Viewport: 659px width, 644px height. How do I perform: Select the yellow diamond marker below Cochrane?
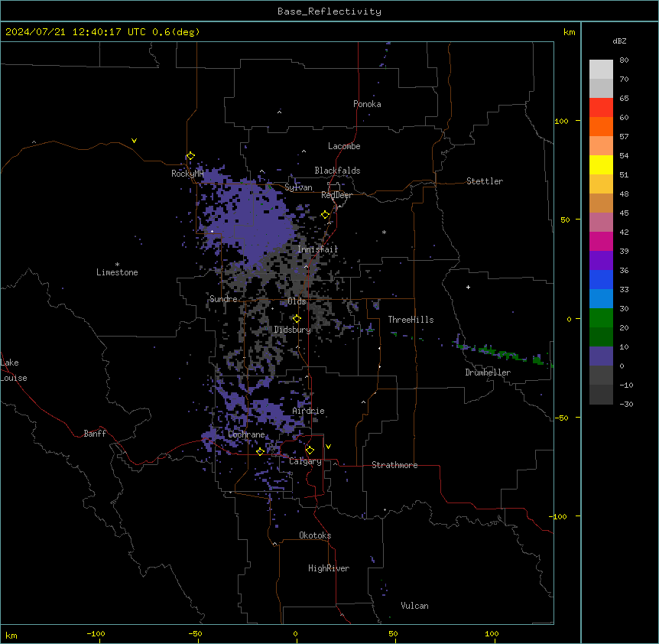pos(260,451)
